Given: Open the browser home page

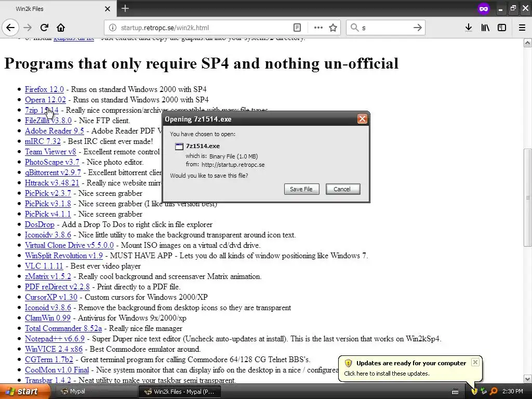Looking at the screenshot, I should (61, 28).
